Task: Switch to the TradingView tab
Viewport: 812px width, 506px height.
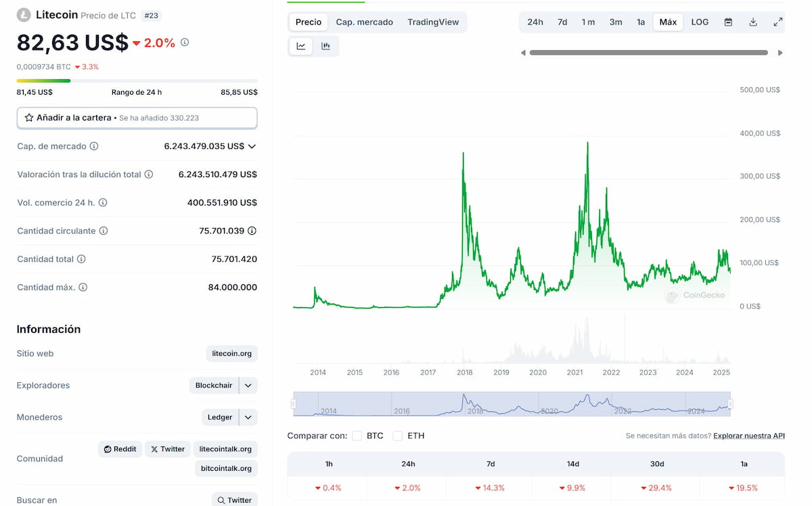Action: tap(433, 22)
